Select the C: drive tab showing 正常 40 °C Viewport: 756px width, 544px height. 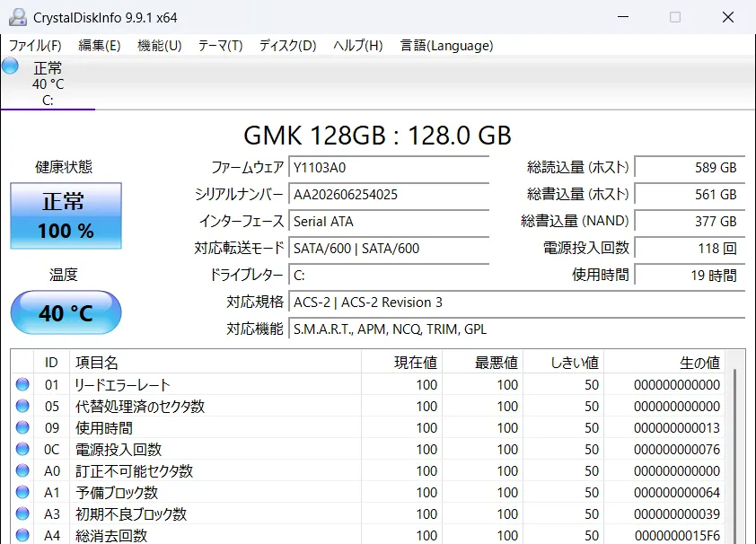pyautogui.click(x=48, y=83)
